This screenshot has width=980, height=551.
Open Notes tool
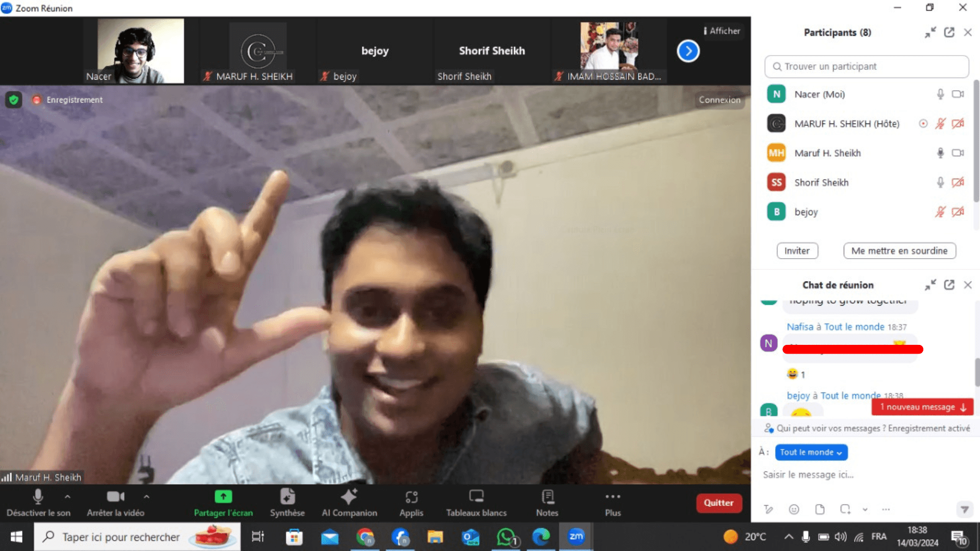547,503
